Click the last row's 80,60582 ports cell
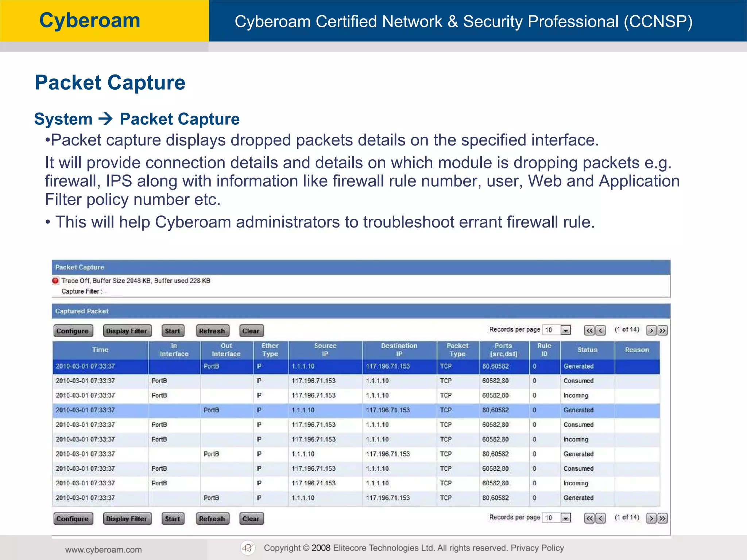Screen dimensions: 747x560 tap(504, 498)
